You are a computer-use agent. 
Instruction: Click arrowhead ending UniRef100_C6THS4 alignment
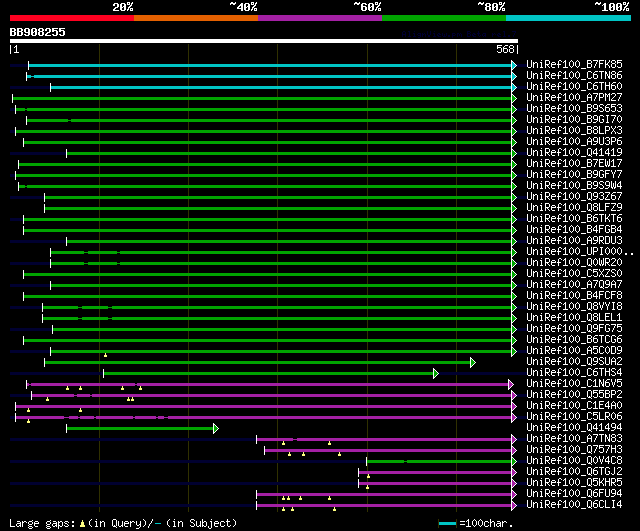(x=436, y=373)
